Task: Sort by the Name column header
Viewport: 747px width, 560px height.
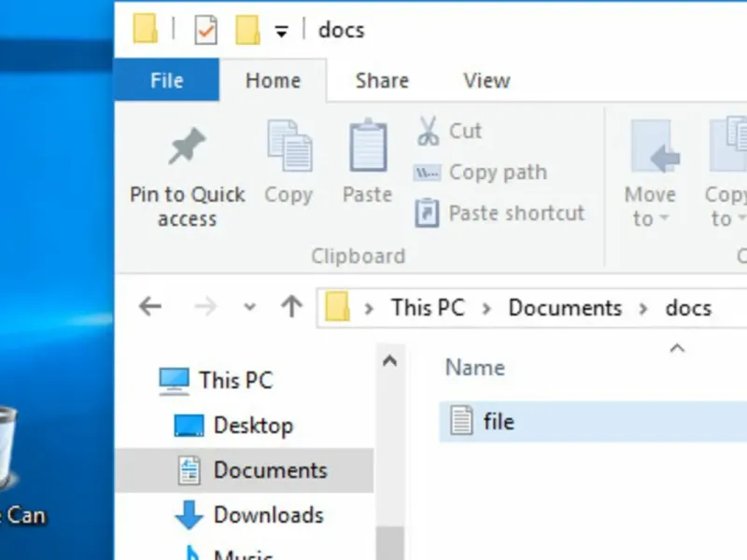Action: pyautogui.click(x=475, y=368)
